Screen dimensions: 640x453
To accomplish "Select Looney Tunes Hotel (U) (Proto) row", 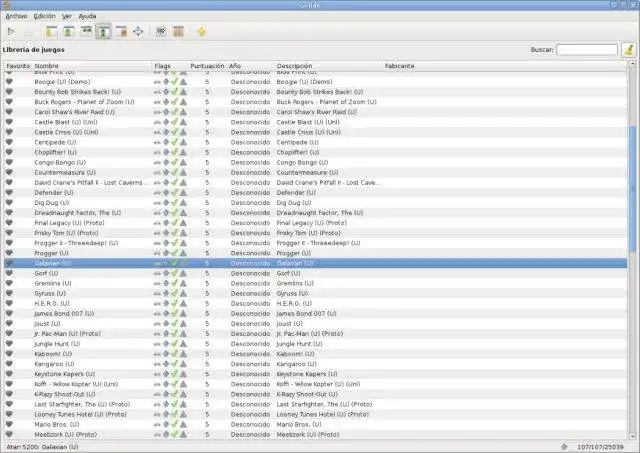I will (316, 414).
